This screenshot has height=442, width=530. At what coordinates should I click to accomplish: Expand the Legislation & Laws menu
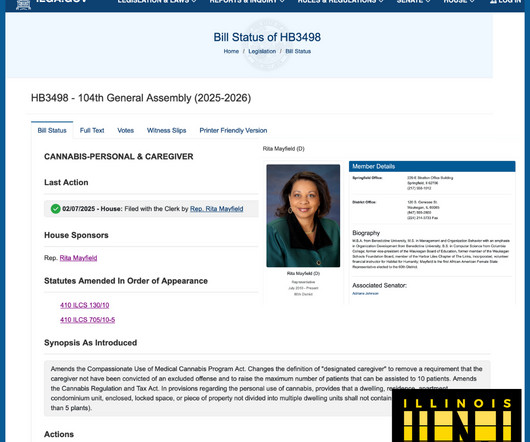[157, 2]
